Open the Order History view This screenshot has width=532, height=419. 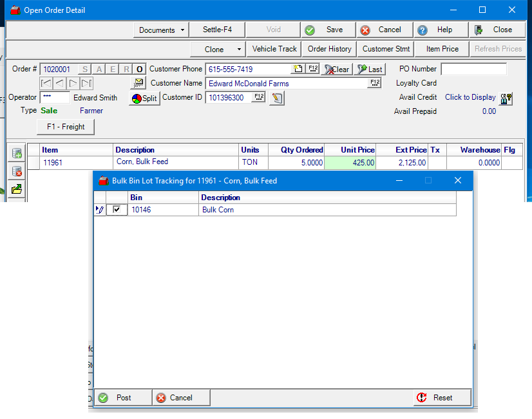(329, 49)
